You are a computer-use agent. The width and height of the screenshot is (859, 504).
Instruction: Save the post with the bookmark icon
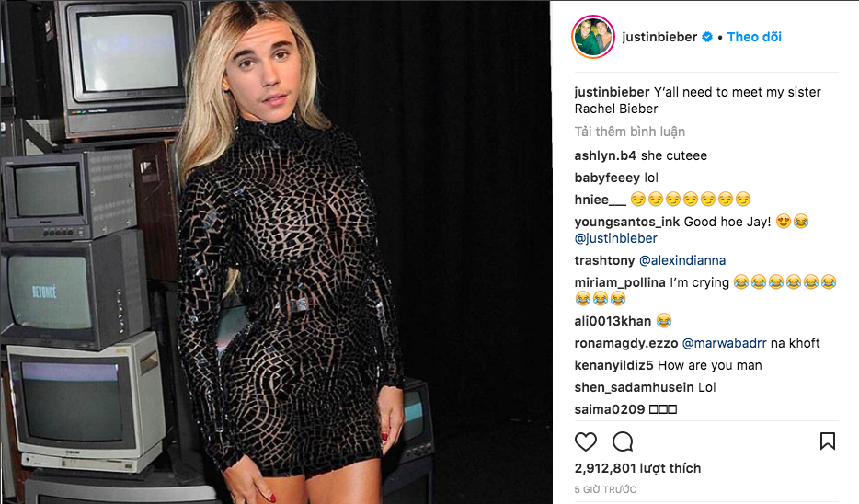(827, 441)
